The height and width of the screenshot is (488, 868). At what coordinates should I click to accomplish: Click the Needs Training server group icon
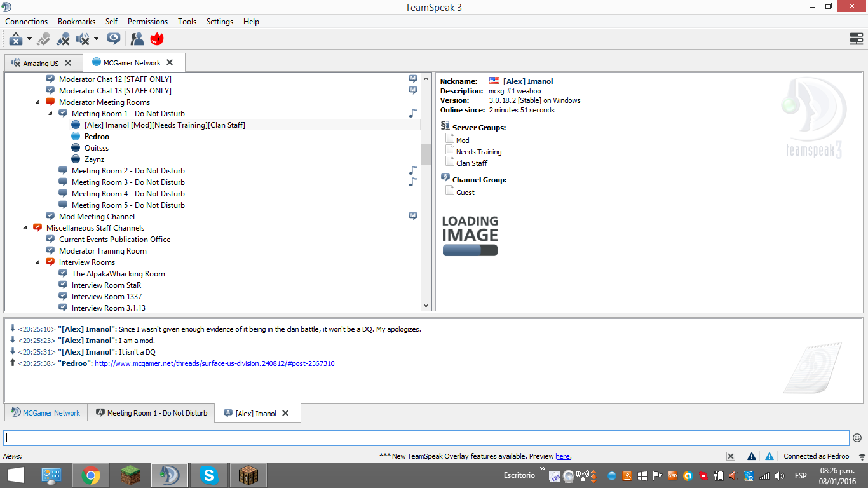(450, 151)
